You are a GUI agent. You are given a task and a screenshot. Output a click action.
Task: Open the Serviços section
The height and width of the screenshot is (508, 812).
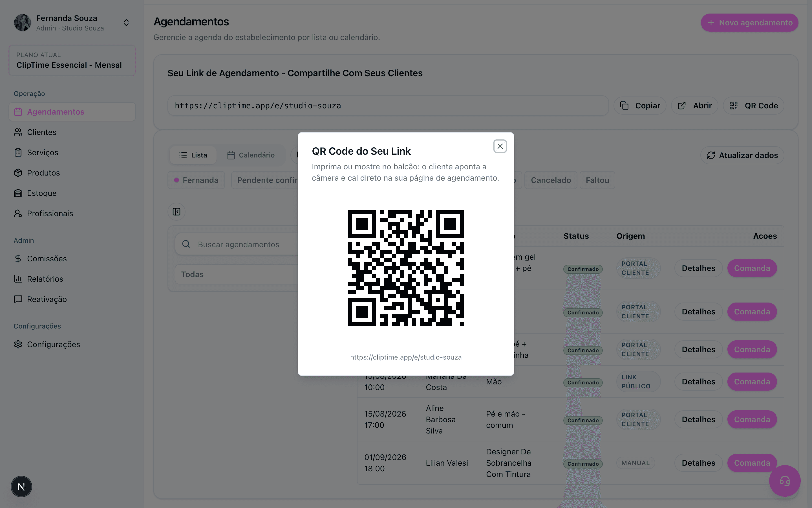click(72, 152)
